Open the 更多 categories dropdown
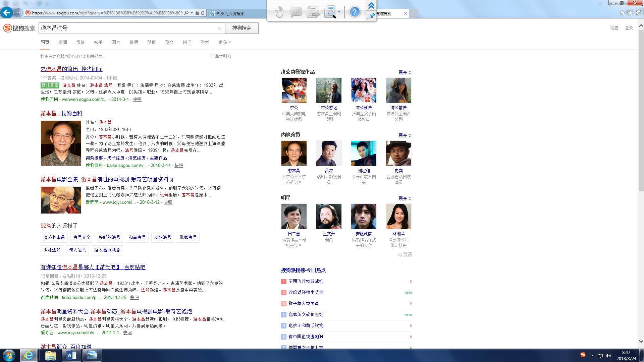 pos(224,42)
